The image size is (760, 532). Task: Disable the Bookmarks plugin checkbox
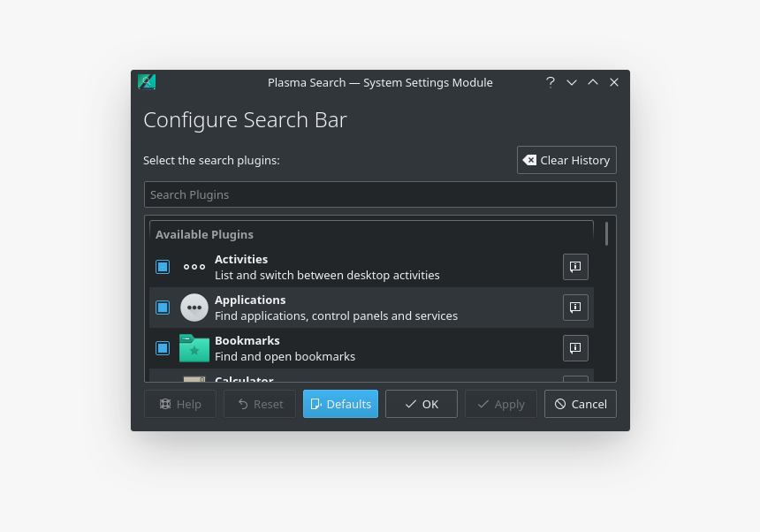pos(163,348)
